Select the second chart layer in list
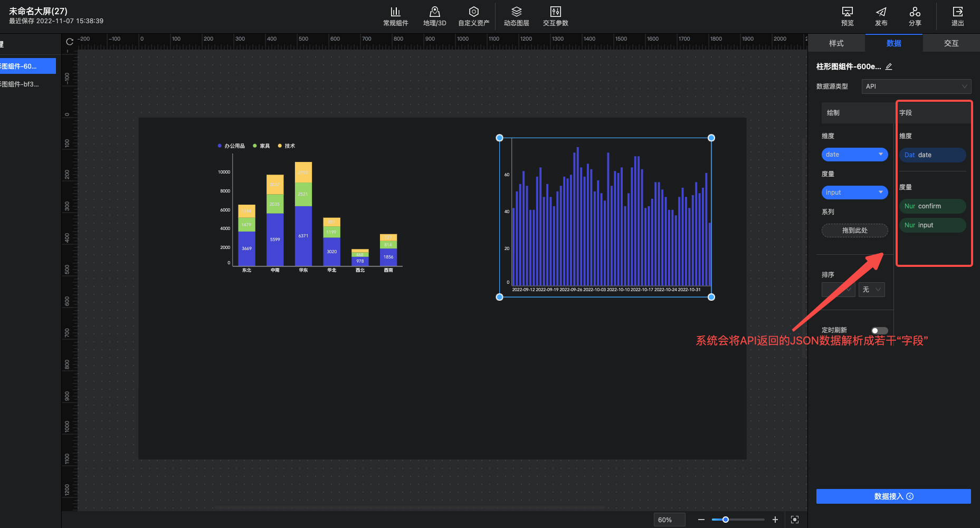This screenshot has height=528, width=980. click(x=21, y=84)
